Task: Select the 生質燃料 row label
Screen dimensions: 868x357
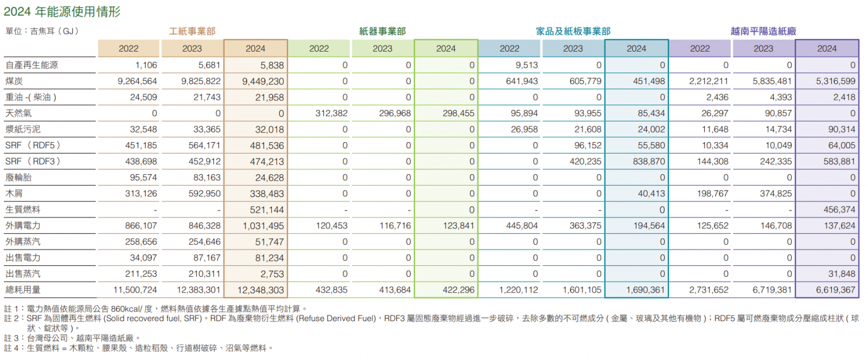Action: [x=23, y=209]
